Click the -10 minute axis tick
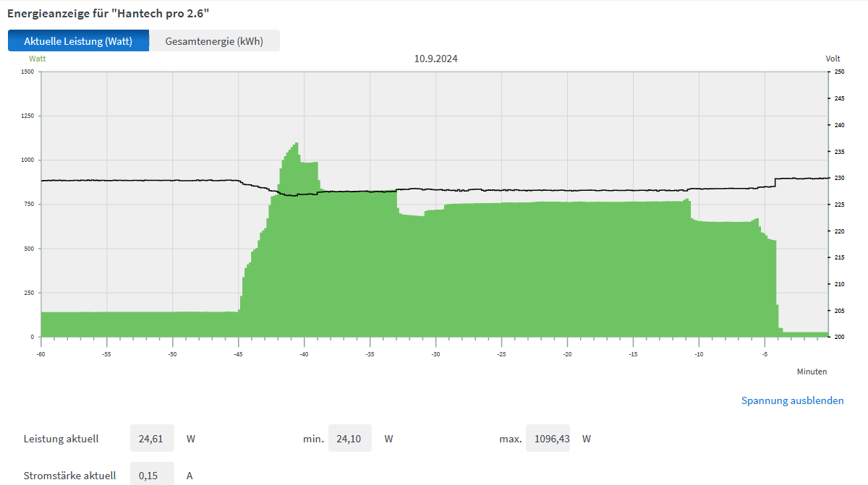 point(699,353)
